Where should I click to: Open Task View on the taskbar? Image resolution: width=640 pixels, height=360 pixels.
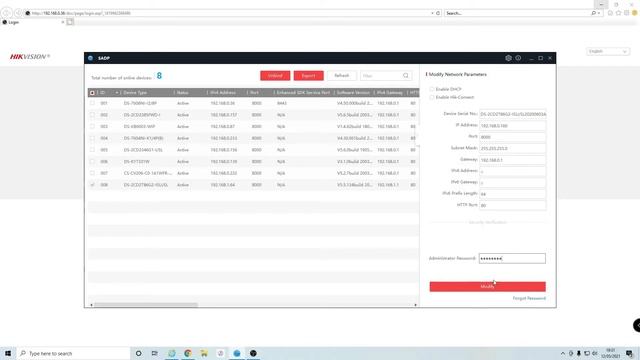(155, 353)
